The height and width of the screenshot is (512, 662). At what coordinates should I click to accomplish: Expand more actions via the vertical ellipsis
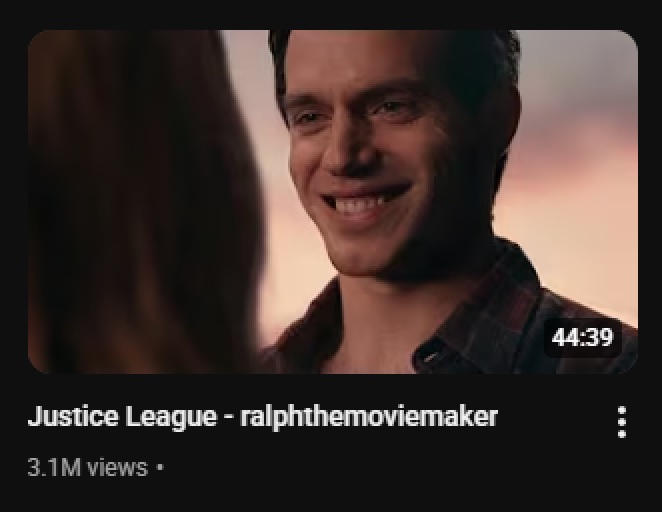coord(621,422)
